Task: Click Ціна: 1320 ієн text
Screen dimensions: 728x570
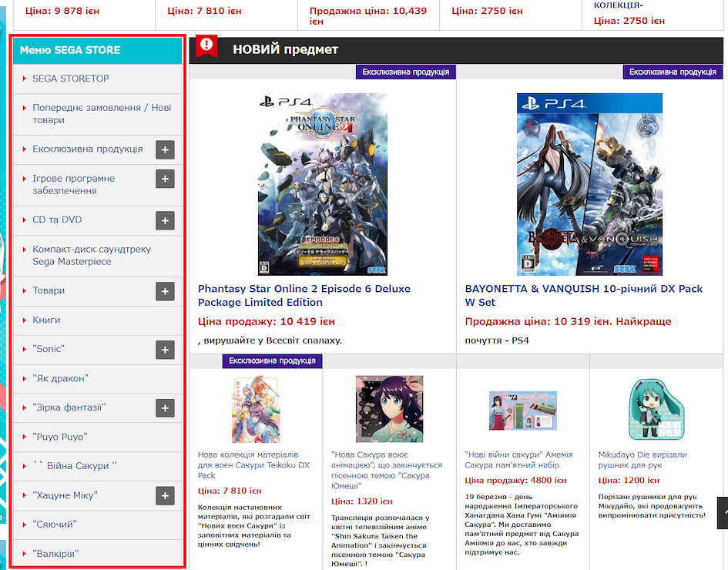Action: tap(361, 501)
